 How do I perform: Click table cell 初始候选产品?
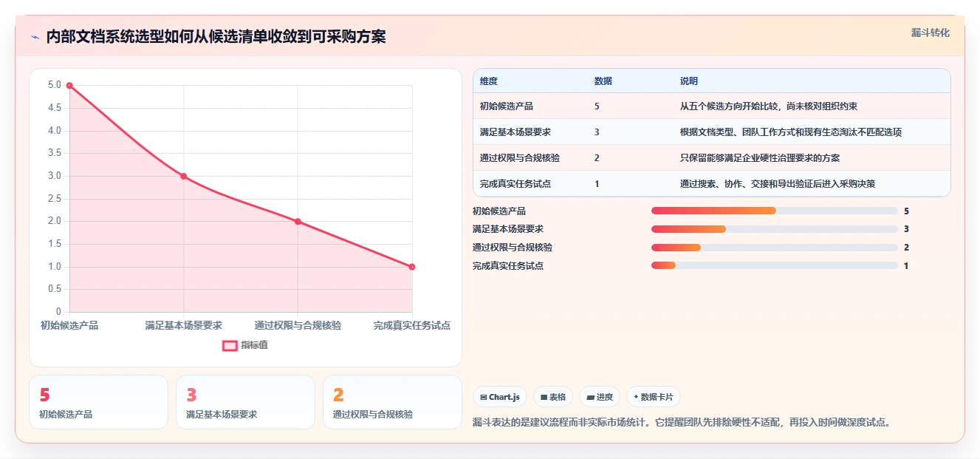(x=507, y=106)
